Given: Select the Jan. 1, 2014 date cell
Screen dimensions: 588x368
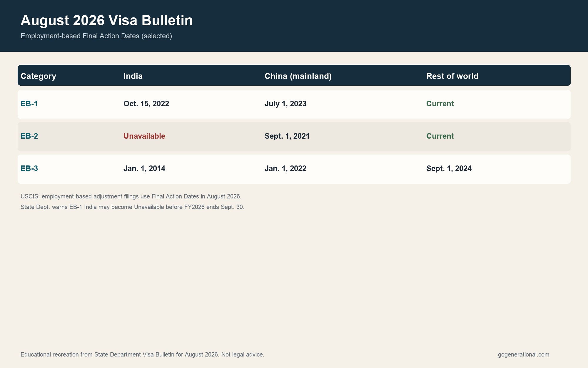Looking at the screenshot, I should (144, 168).
